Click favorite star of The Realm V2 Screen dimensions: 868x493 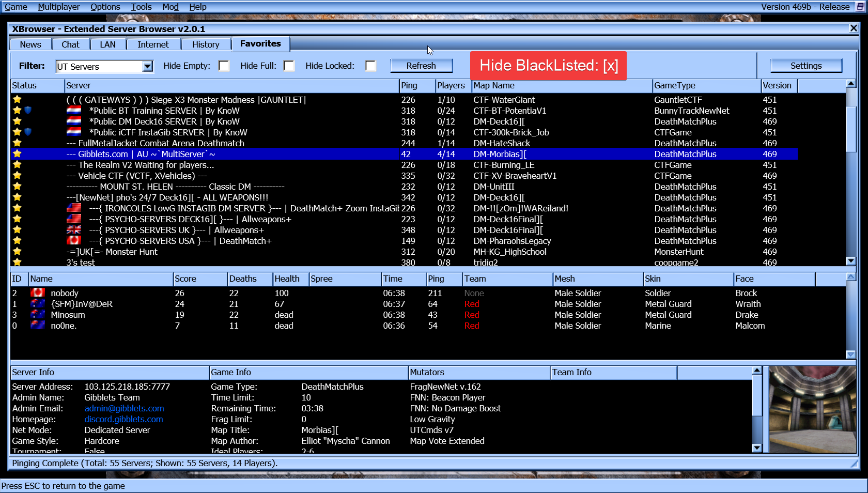pyautogui.click(x=17, y=164)
